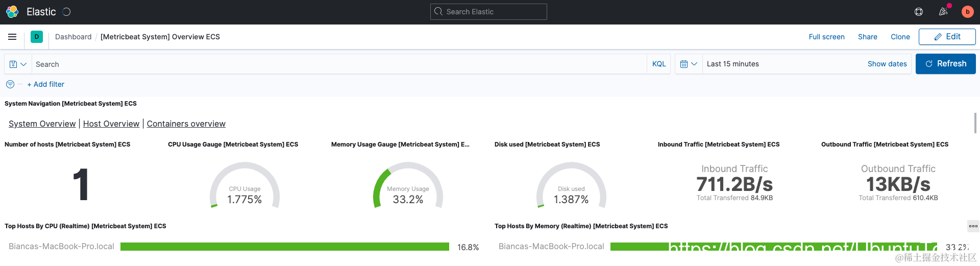Focus the KQL query Search bar

[339, 64]
